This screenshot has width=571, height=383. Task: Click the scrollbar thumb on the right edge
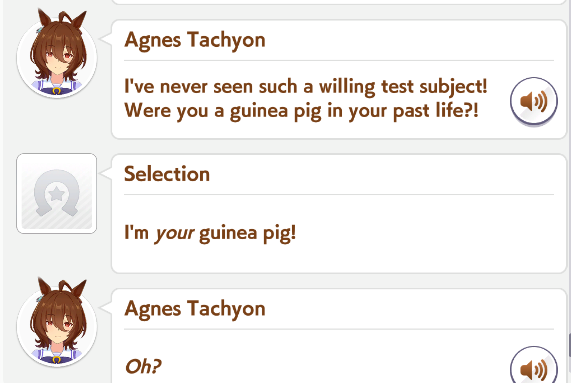569,345
